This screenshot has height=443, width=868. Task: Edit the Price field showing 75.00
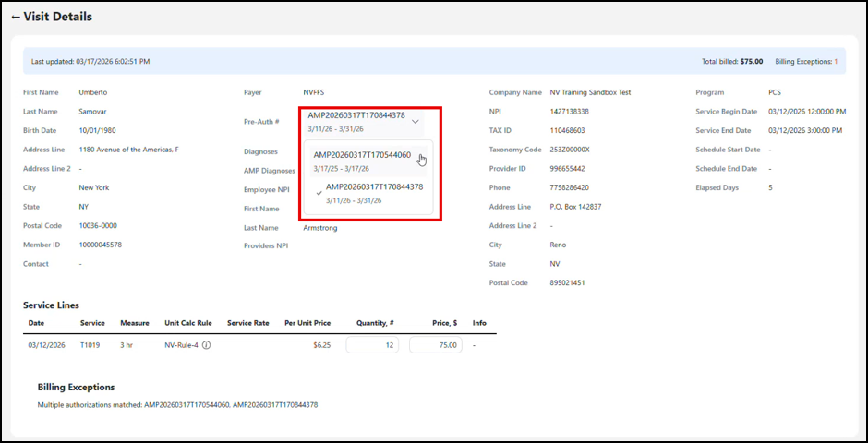[436, 345]
